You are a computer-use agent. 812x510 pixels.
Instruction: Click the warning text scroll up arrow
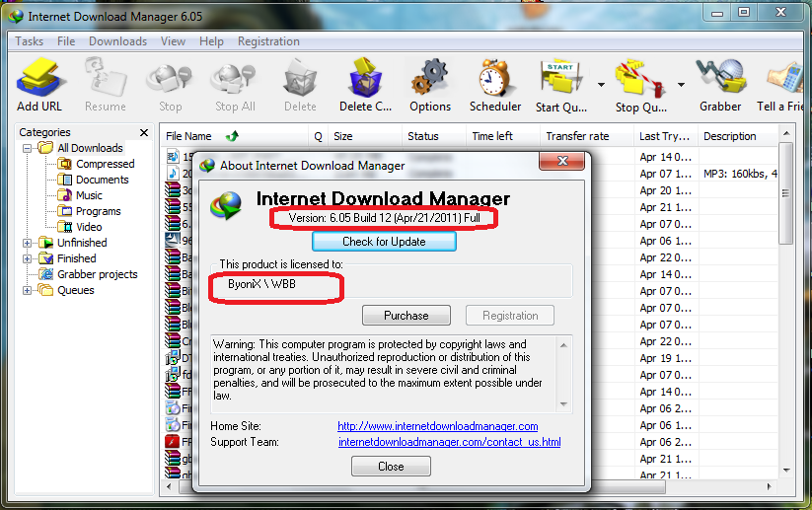tap(564, 345)
